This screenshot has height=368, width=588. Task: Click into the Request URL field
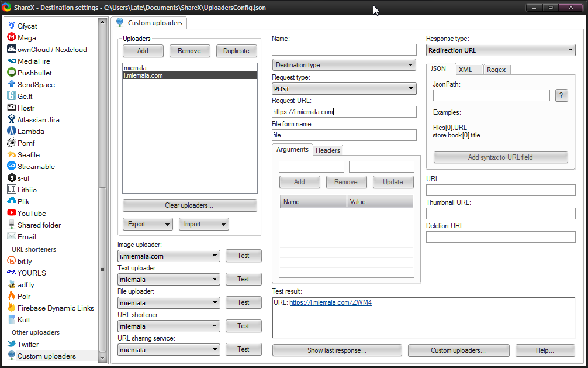(x=344, y=112)
